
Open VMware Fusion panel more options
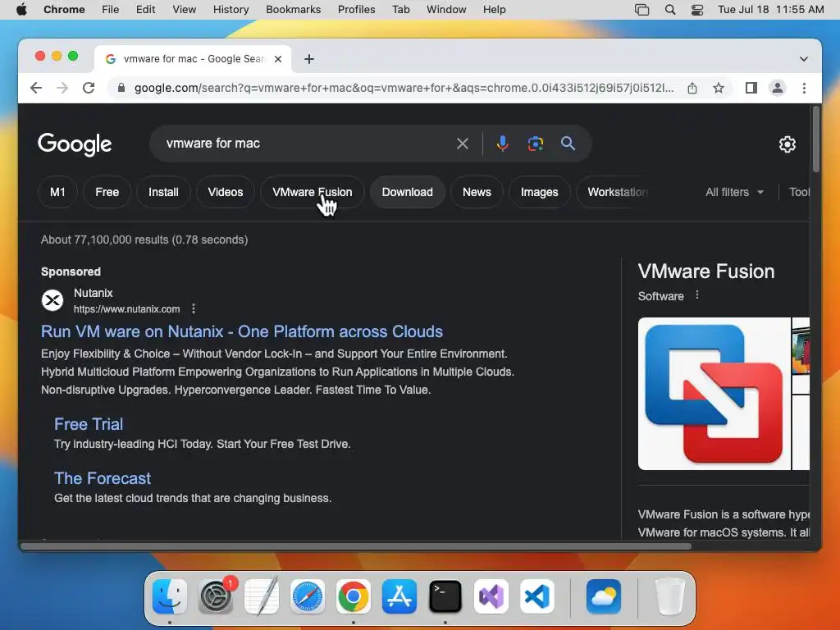[x=697, y=295]
